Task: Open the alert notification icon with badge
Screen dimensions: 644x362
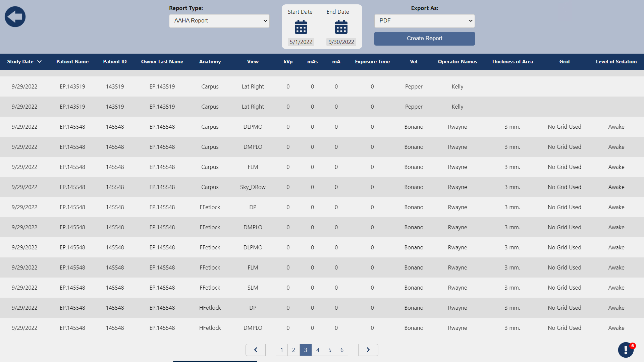Action: click(626, 350)
